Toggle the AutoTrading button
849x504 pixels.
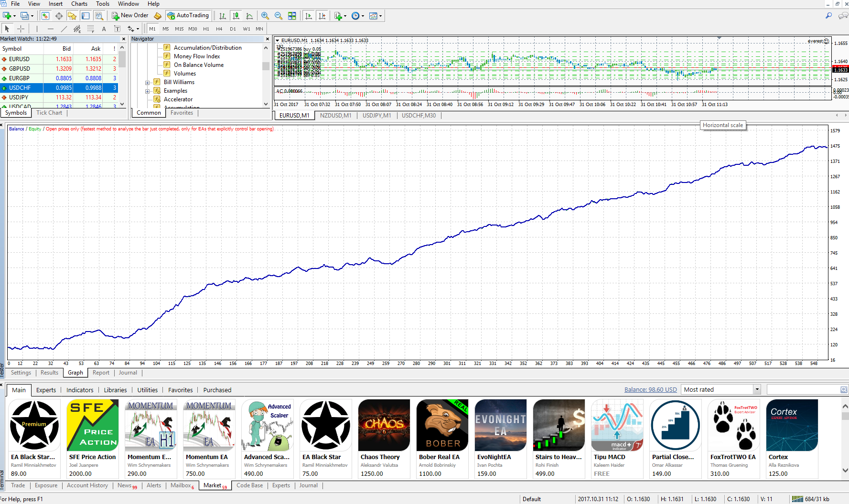point(188,16)
